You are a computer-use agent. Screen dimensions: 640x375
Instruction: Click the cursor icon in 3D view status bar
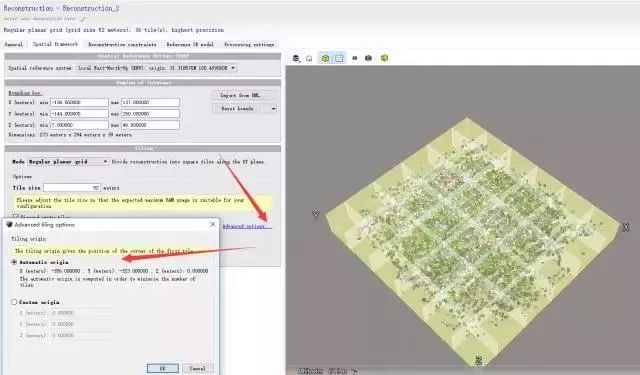[x=354, y=371]
